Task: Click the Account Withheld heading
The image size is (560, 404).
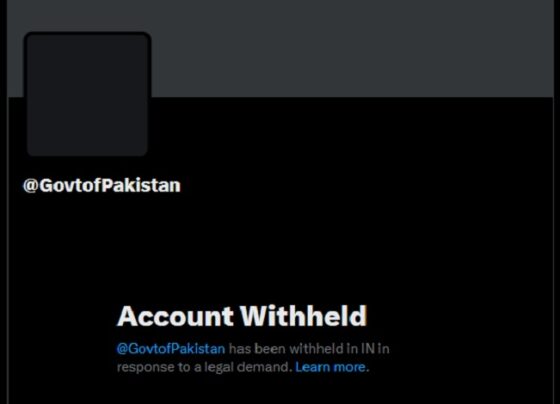Action: point(242,316)
